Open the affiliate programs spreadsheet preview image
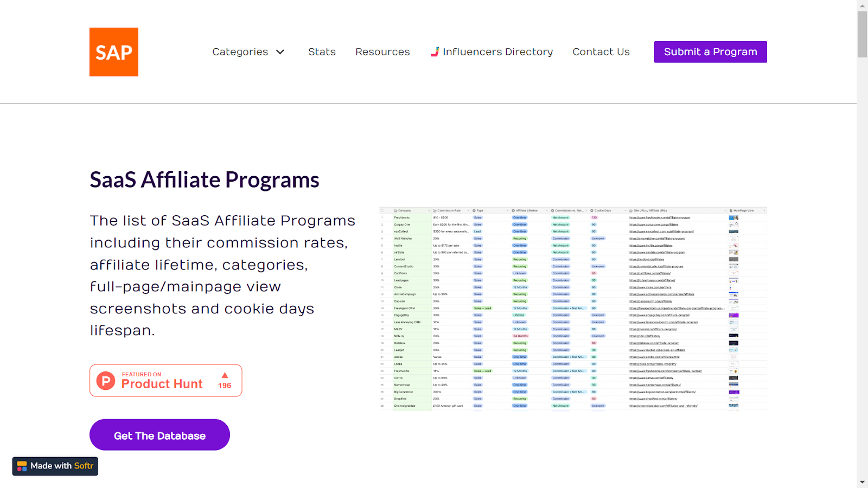Image resolution: width=868 pixels, height=488 pixels. (573, 309)
